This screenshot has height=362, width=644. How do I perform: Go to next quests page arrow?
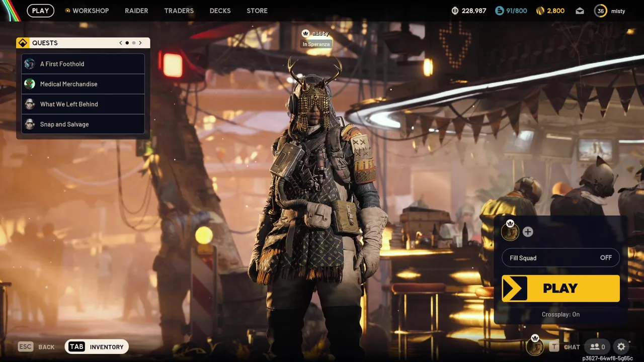click(140, 43)
